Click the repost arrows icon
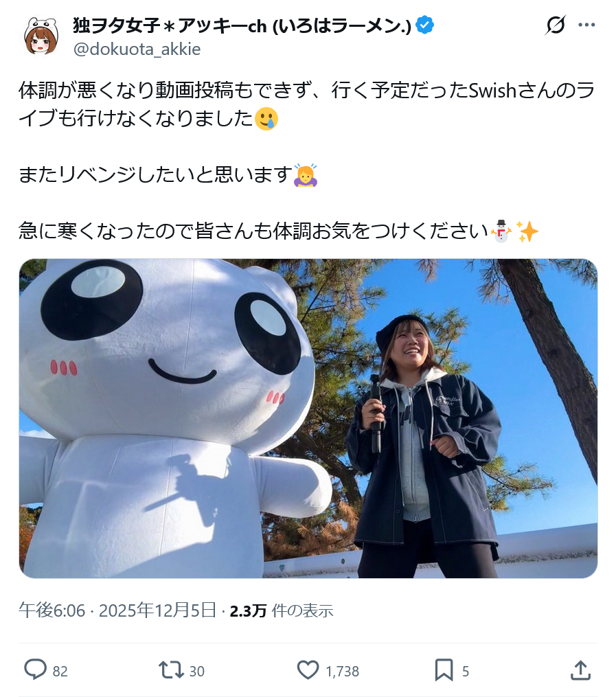 pos(171,670)
